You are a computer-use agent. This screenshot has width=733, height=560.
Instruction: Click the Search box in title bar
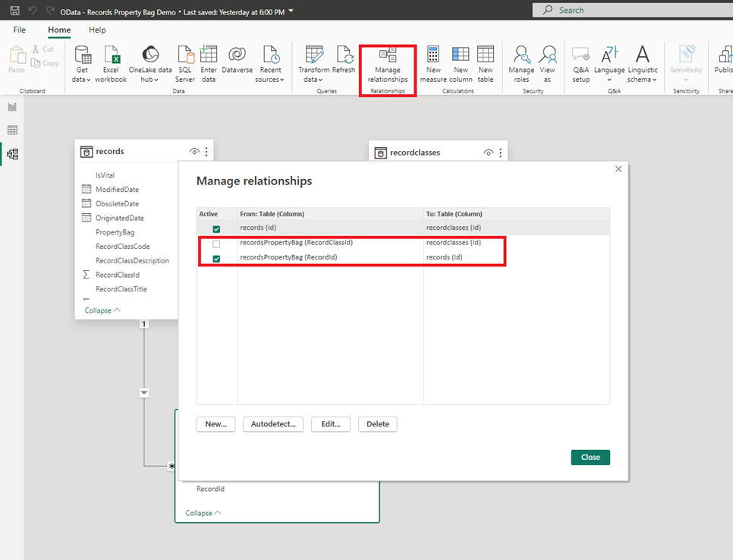633,11
